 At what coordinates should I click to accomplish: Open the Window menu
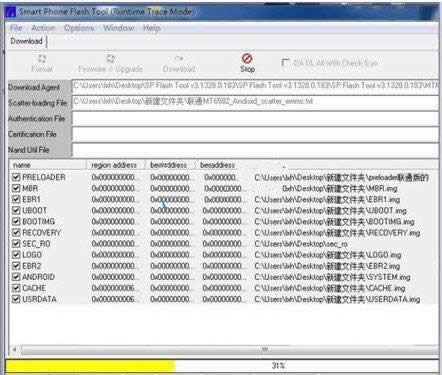tap(119, 28)
